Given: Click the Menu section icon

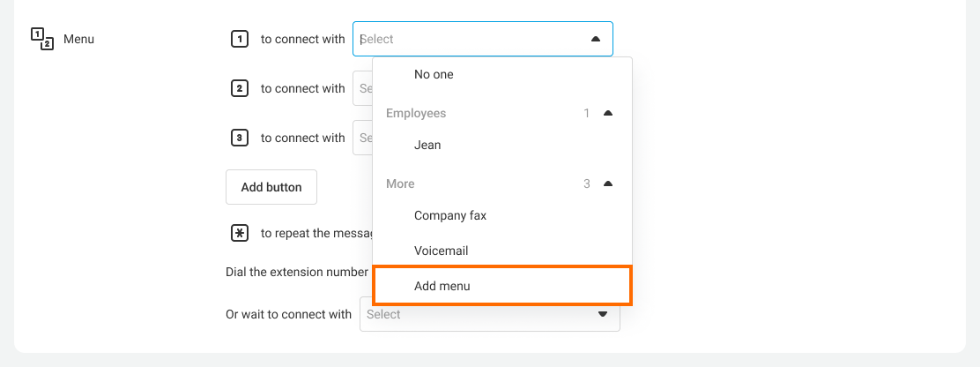Looking at the screenshot, I should [x=42, y=39].
